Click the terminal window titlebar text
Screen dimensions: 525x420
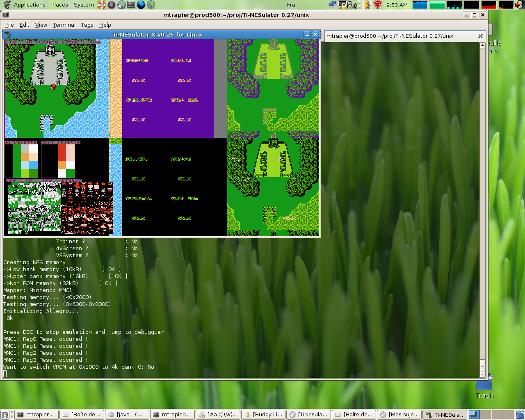click(x=236, y=15)
